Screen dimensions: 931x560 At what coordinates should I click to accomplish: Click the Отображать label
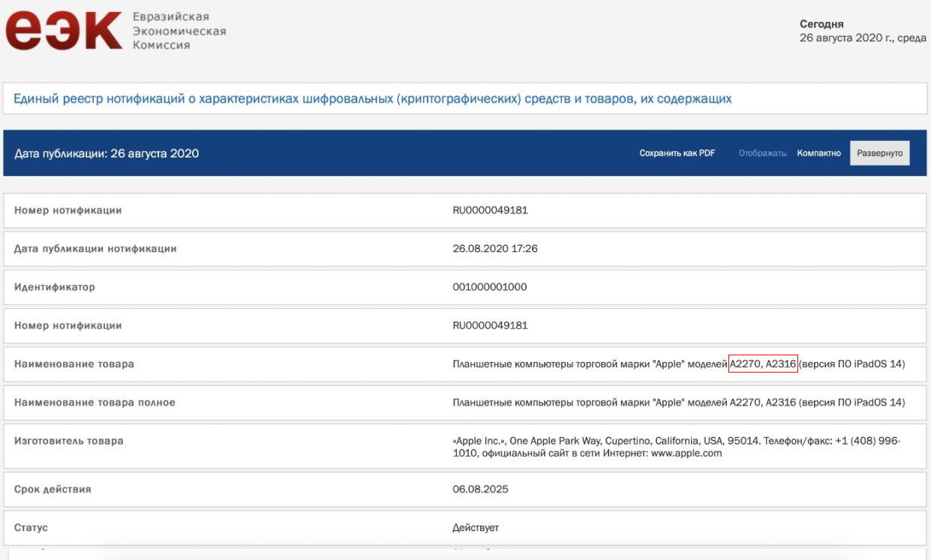coord(763,153)
